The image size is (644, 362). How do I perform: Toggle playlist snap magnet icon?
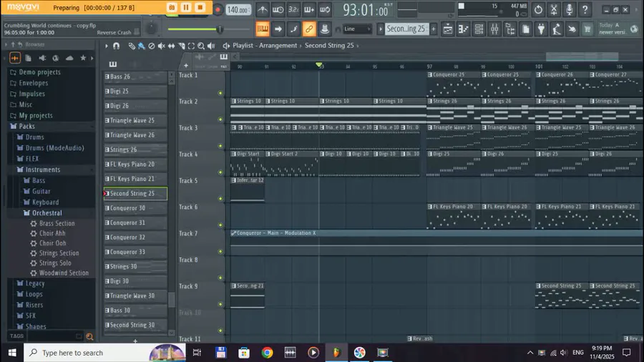tap(116, 46)
